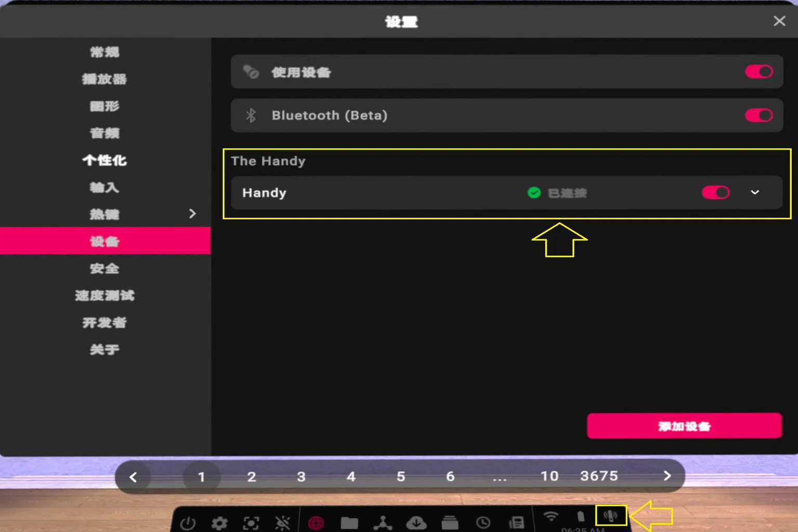Jump to page 5
This screenshot has height=532, width=798.
pos(401,476)
